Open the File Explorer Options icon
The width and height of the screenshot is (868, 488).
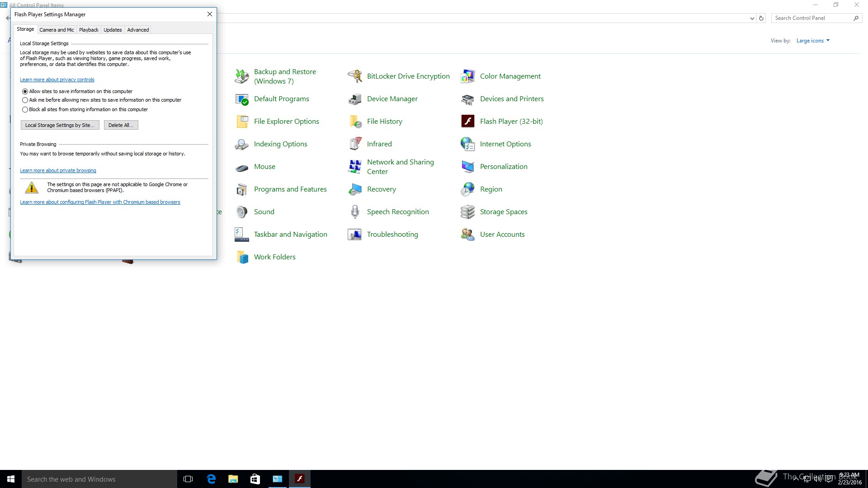(x=242, y=122)
